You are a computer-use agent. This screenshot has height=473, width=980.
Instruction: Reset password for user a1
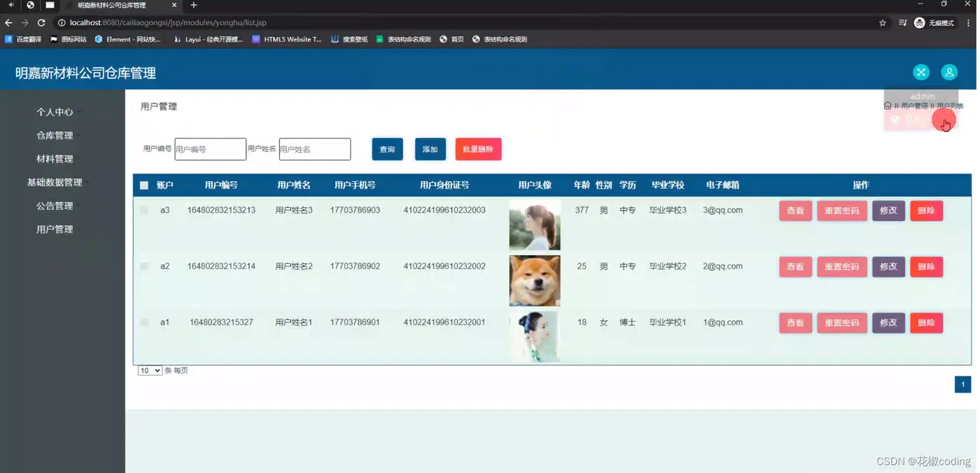click(842, 323)
